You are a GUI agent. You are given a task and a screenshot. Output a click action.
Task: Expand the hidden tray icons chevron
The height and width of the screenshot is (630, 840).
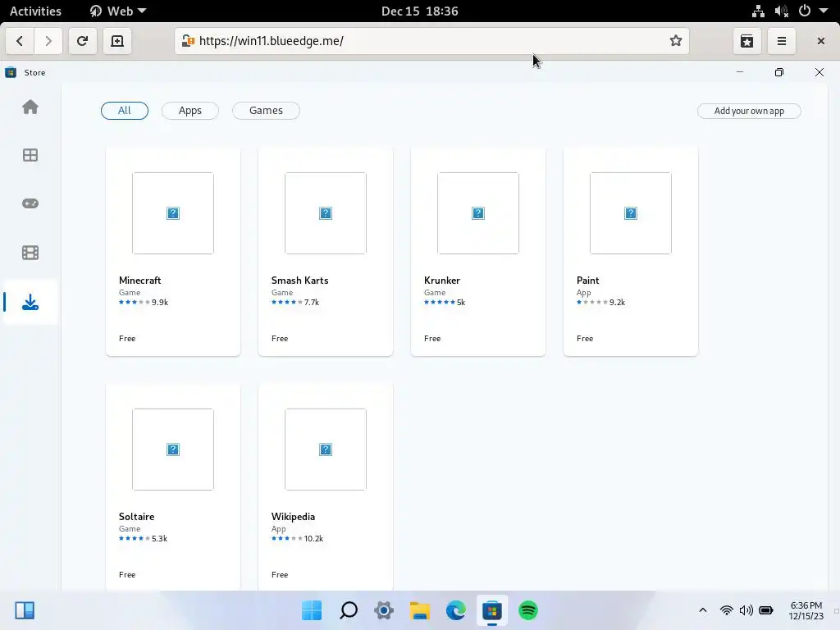point(703,610)
